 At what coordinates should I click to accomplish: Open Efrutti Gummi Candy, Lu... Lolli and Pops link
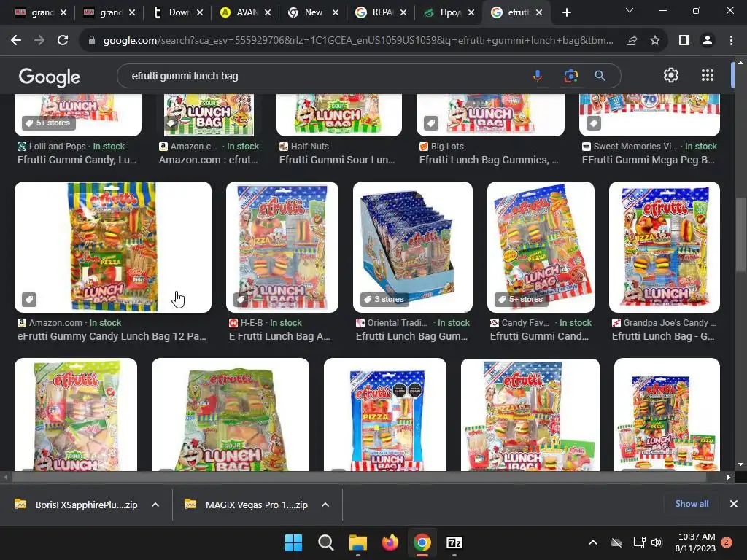77,160
